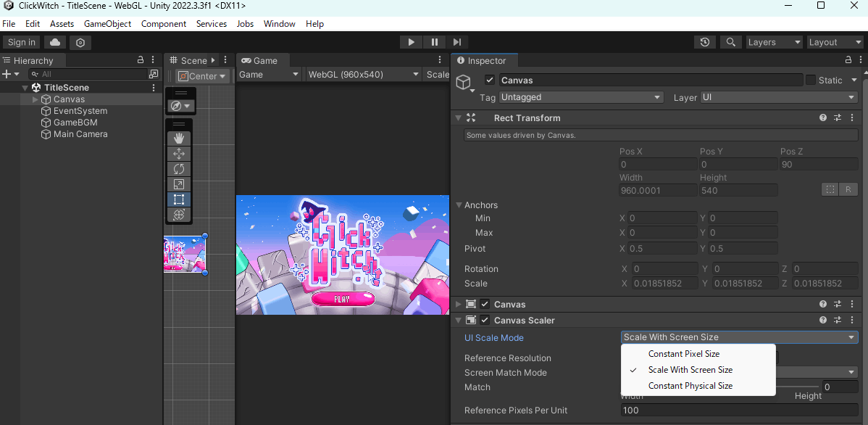Open Rect Transform help reference icon
Viewport: 868px width, 425px height.
(823, 117)
